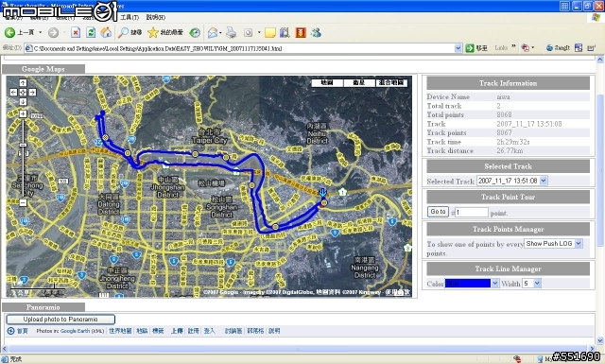
Task: Click the Mail envelope toolbar icon
Action: click(x=212, y=33)
